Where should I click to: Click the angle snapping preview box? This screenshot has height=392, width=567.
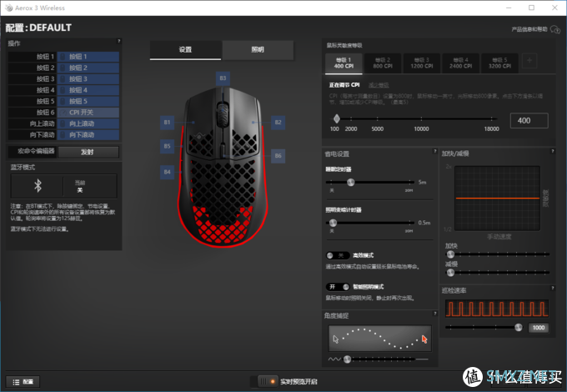pyautogui.click(x=379, y=339)
